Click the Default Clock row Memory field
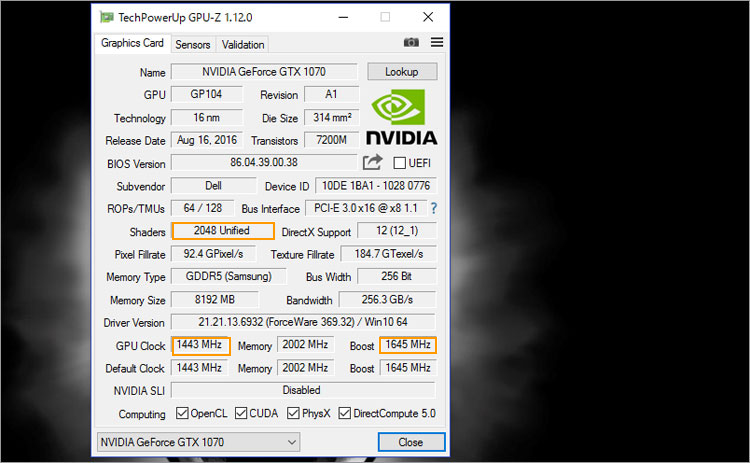This screenshot has height=463, width=750. click(305, 367)
